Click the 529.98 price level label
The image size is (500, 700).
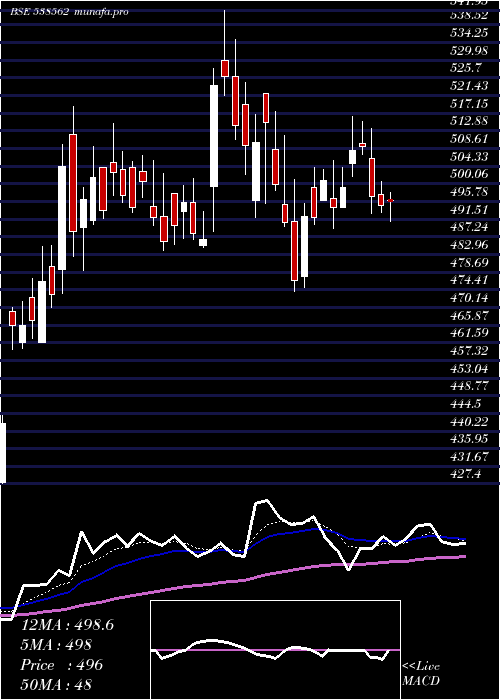[469, 51]
